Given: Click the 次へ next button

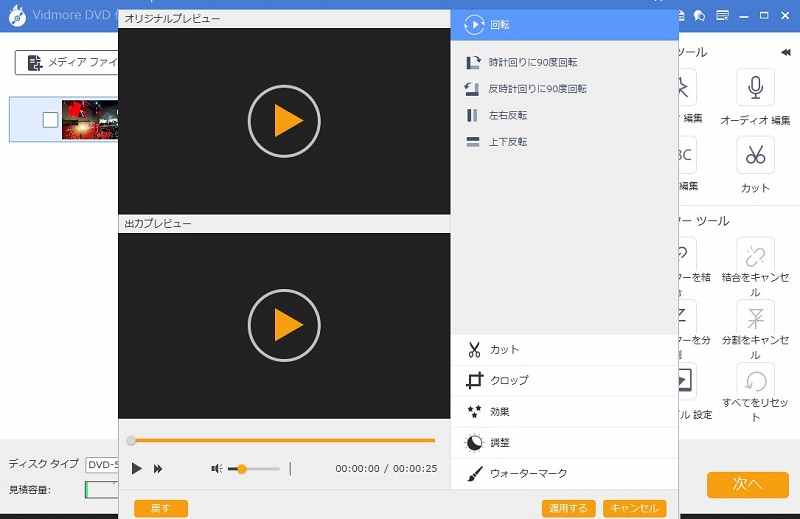Looking at the screenshot, I should click(x=747, y=484).
